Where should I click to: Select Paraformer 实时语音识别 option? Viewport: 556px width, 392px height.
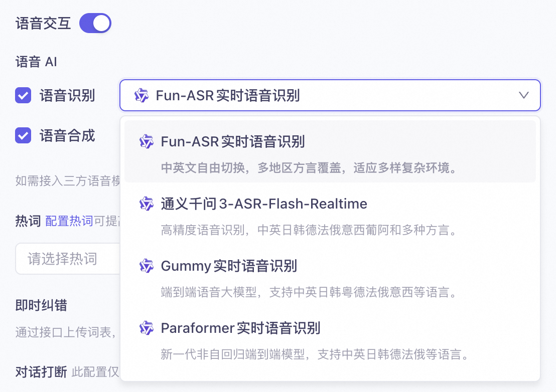pos(330,338)
